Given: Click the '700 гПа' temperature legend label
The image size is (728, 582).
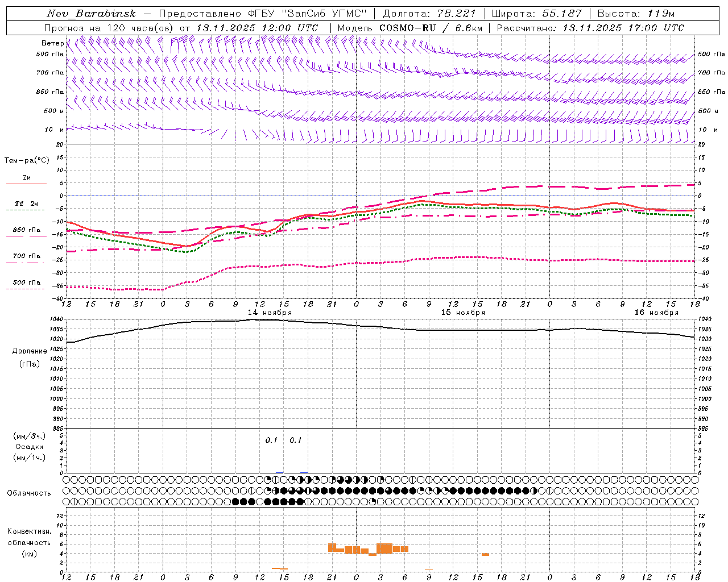Looking at the screenshot, I should coord(26,256).
